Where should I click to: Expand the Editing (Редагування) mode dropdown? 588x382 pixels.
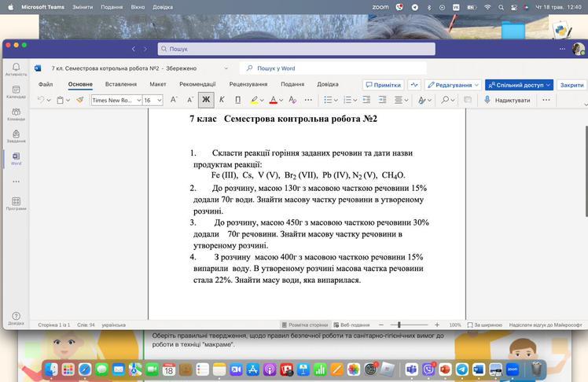pos(476,85)
